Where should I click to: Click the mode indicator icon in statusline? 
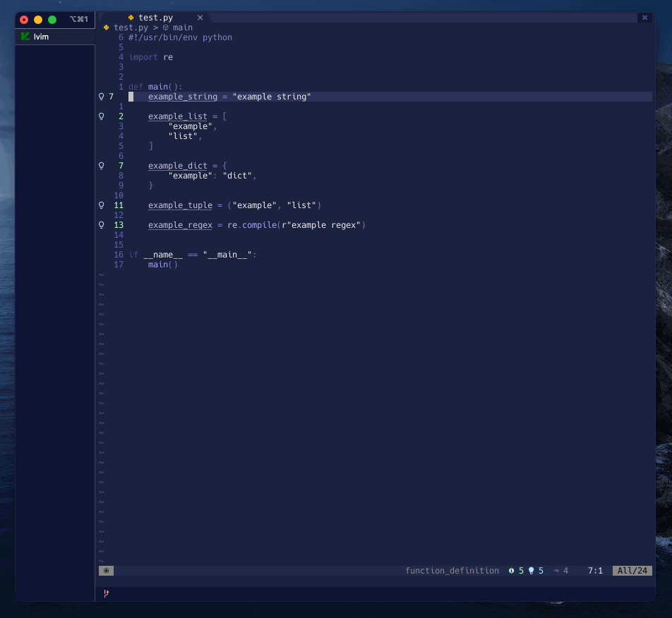click(x=107, y=571)
